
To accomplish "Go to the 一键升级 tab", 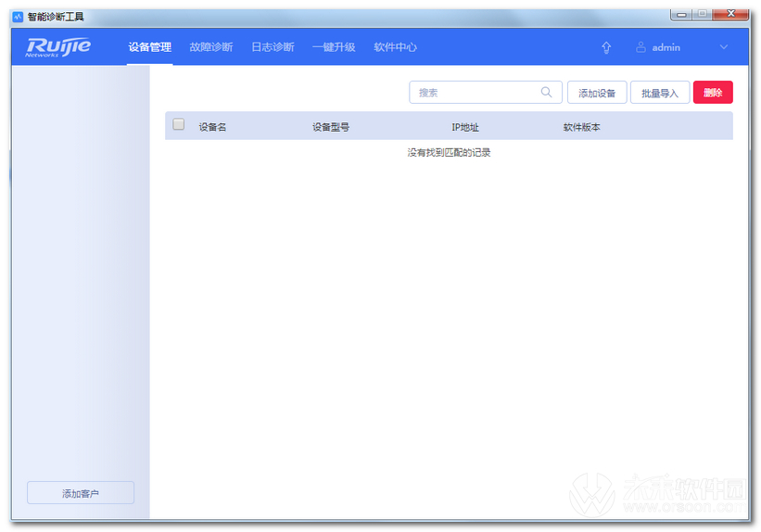I will (334, 47).
